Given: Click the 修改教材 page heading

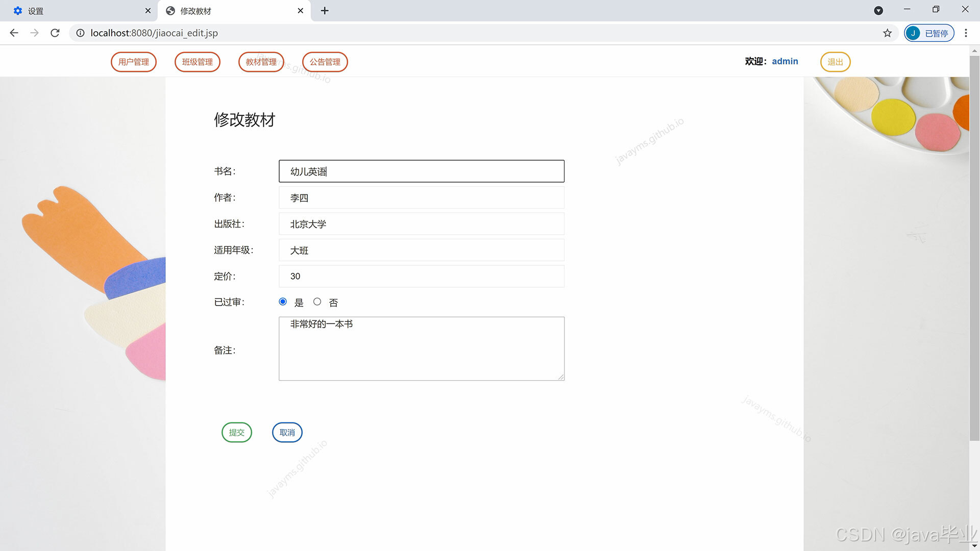Looking at the screenshot, I should 245,120.
